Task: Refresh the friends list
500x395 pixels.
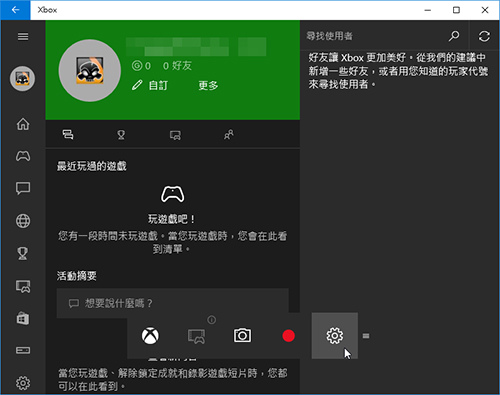Action: point(484,36)
